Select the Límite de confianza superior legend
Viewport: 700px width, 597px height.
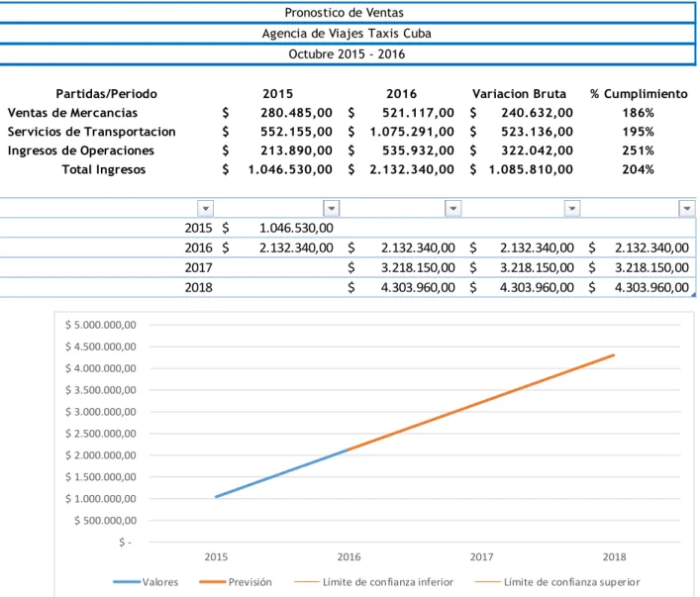(557, 582)
